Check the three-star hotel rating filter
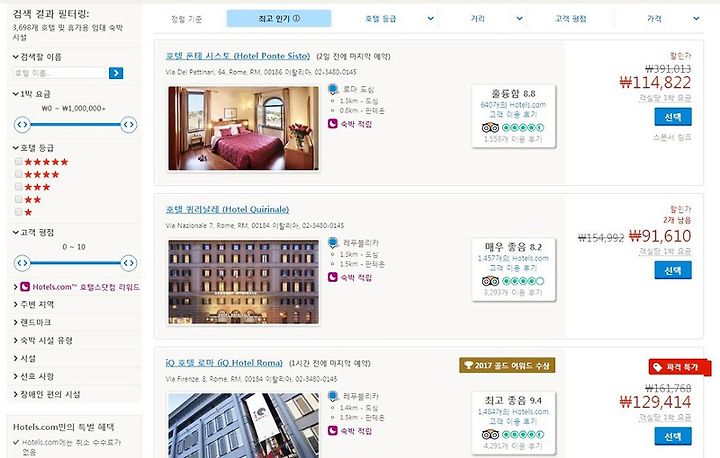This screenshot has height=458, width=720. click(x=18, y=187)
